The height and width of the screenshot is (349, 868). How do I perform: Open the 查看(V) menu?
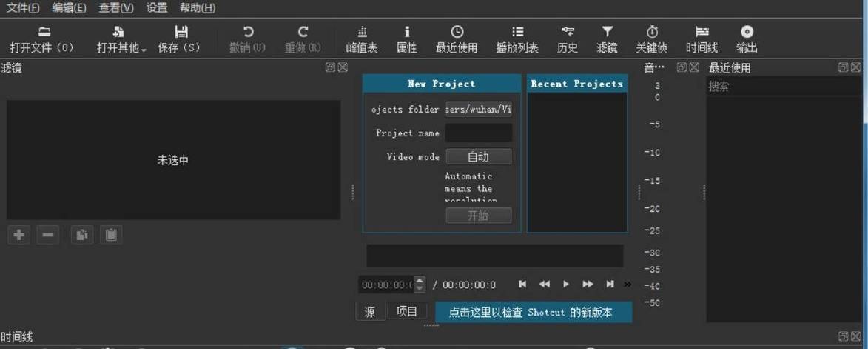click(x=116, y=7)
